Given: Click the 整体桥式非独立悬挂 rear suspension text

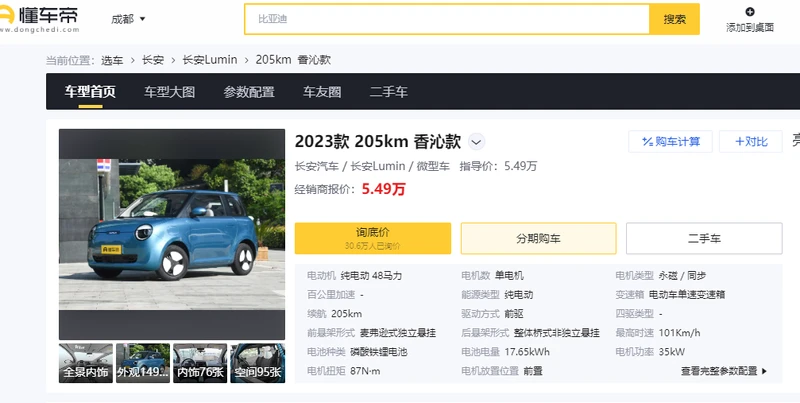Looking at the screenshot, I should pos(557,333).
